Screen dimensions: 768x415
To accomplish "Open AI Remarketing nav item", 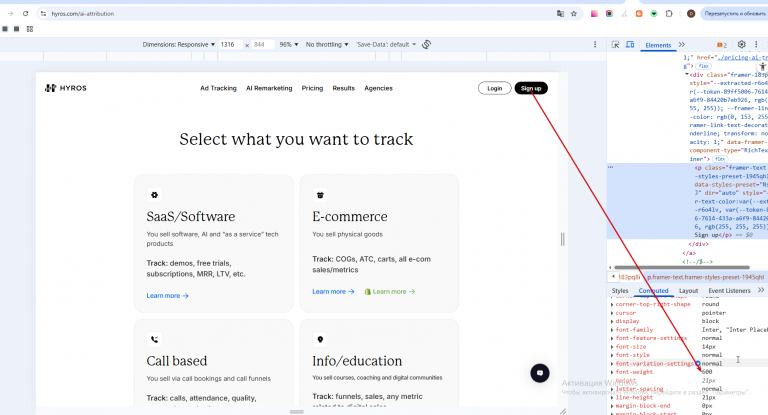I will [x=269, y=88].
